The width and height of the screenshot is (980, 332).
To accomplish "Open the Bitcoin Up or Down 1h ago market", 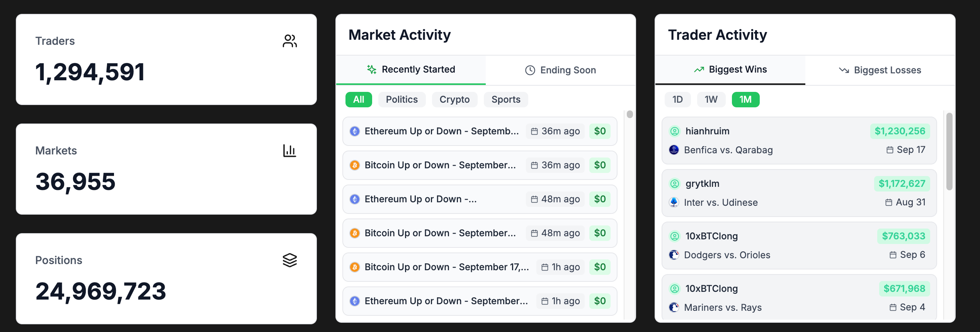I will pos(446,267).
